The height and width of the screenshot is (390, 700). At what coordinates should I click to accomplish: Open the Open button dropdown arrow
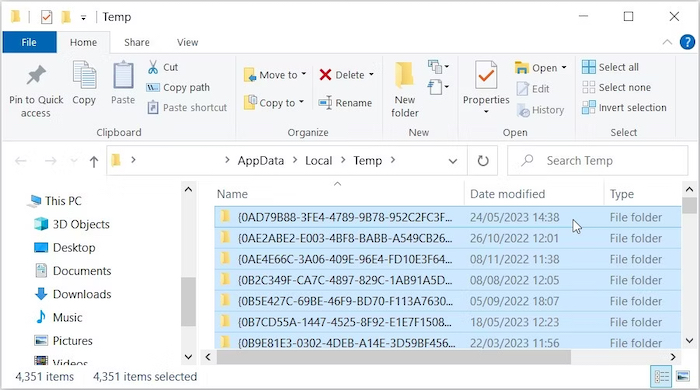point(564,67)
